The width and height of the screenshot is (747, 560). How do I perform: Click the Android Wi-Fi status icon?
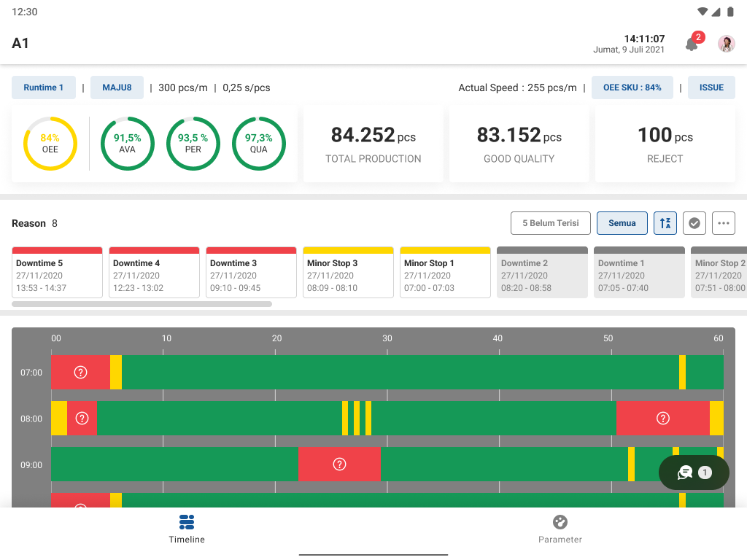(703, 12)
